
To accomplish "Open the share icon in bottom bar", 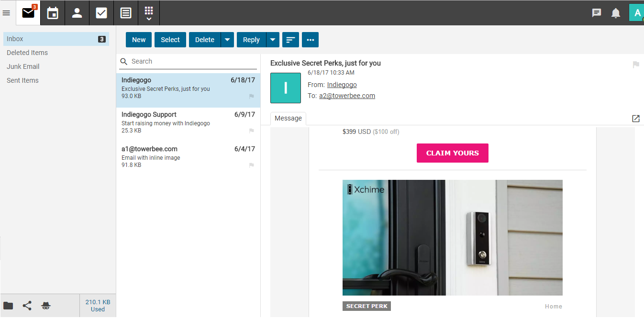I will tap(27, 306).
